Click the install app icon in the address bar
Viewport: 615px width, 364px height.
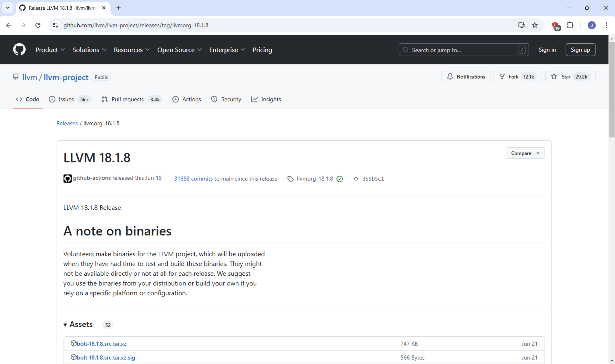[x=521, y=25]
